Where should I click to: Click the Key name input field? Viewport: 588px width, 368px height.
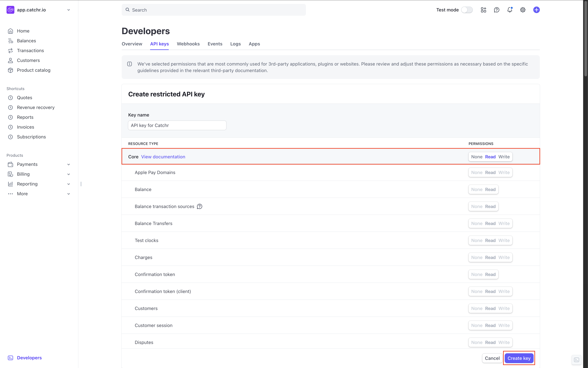pos(177,125)
